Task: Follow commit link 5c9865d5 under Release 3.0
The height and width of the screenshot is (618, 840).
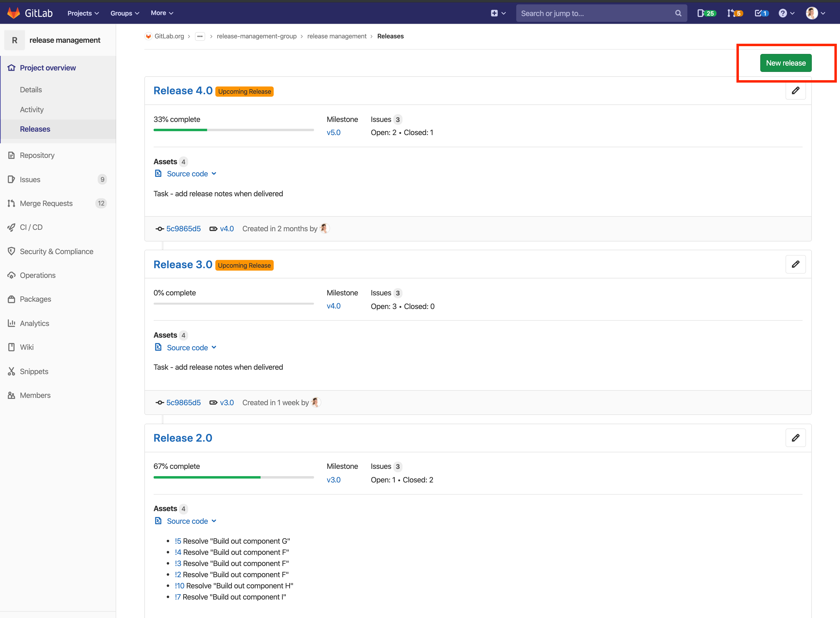Action: [x=184, y=403]
